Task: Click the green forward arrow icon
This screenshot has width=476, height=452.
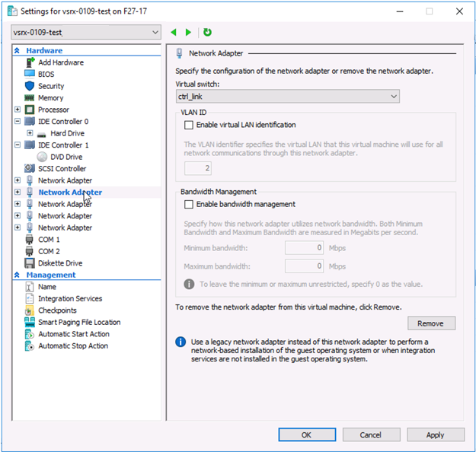Action: tap(188, 32)
